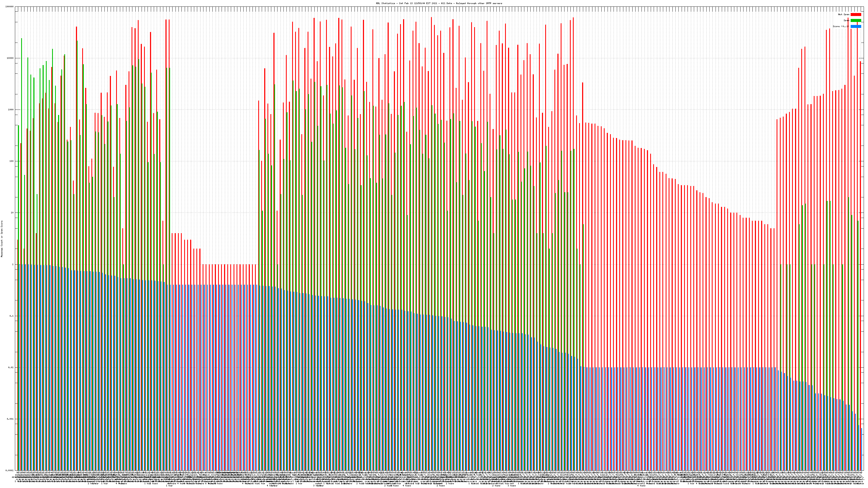Screen dimensions: 868x488
Task: Click the 0.01 y-axis tick label
Action: [x=11, y=367]
